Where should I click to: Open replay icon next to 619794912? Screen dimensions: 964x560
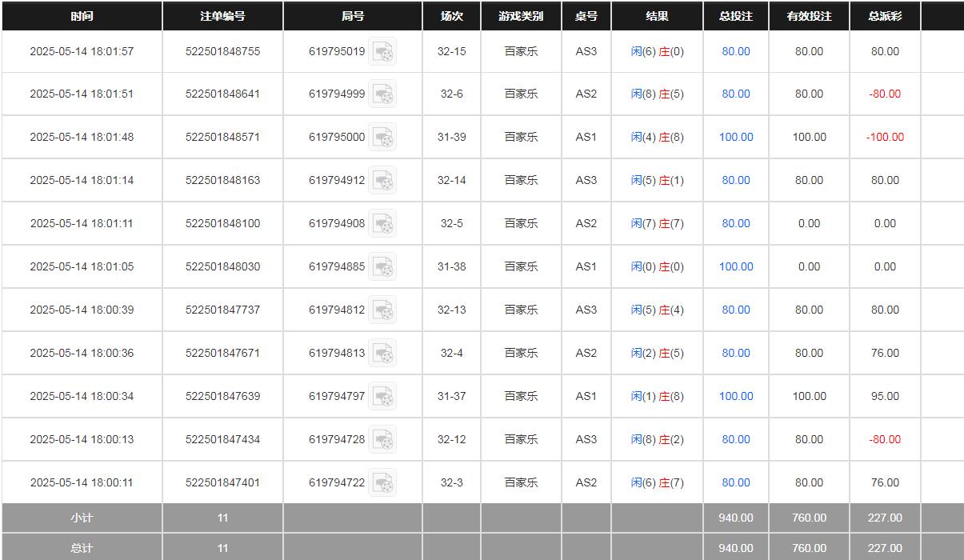(382, 181)
